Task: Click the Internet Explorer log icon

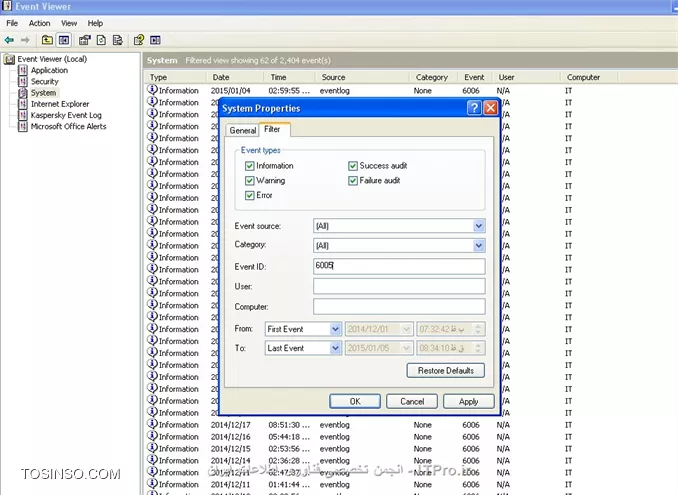Action: point(23,104)
